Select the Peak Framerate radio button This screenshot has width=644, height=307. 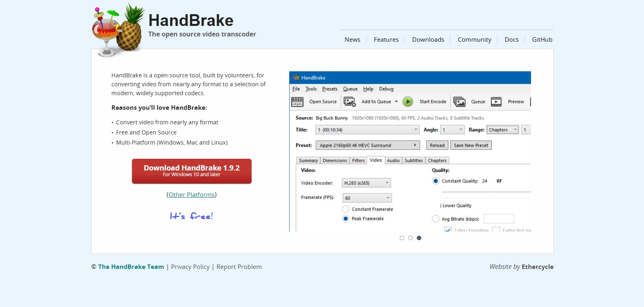pyautogui.click(x=345, y=219)
